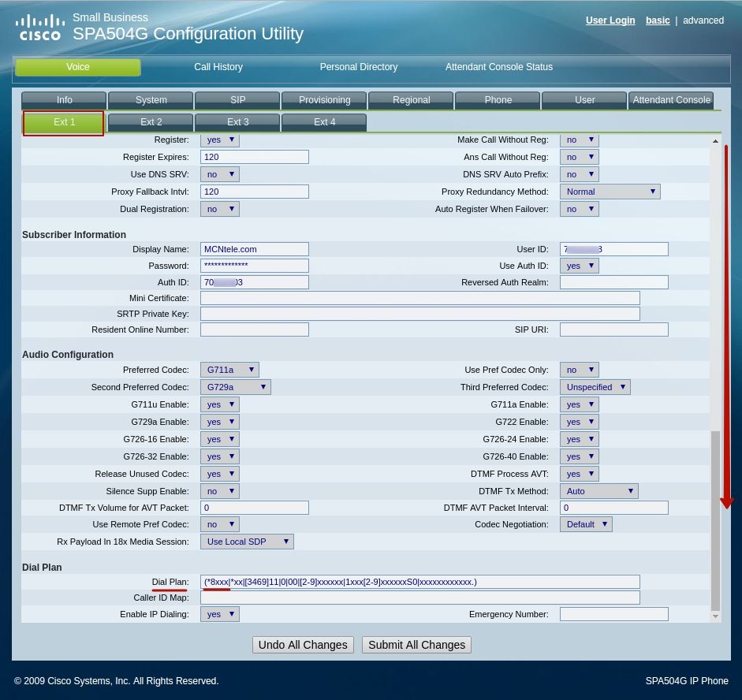Open Third Preferred Codec dropdown

595,387
